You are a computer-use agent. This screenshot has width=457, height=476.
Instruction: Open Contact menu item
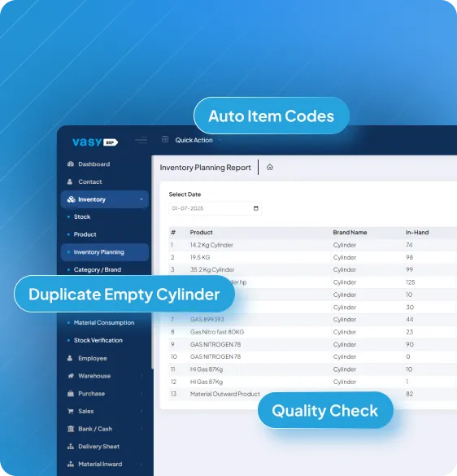click(90, 181)
